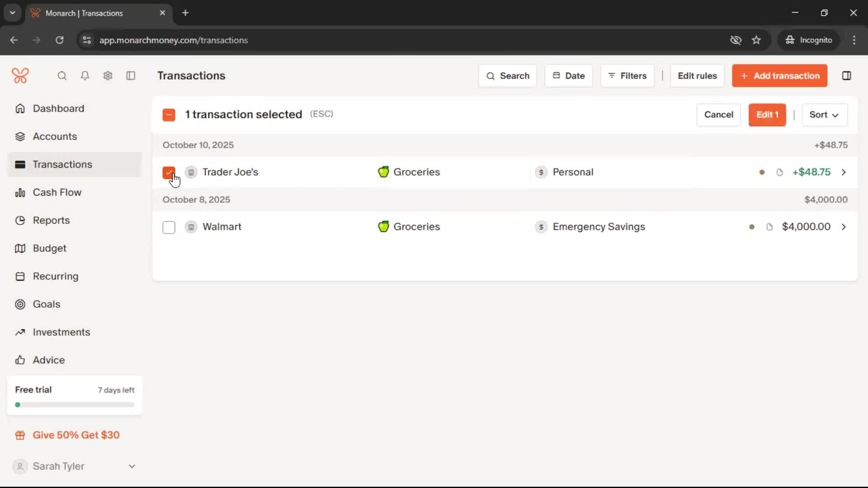This screenshot has width=868, height=488.
Task: Expand Walmart transaction details chevron
Action: (844, 227)
